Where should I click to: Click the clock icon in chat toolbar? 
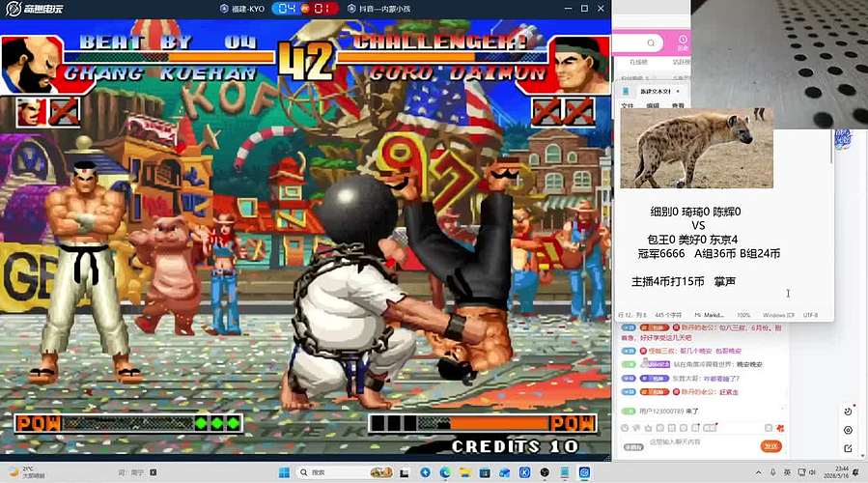(x=625, y=428)
